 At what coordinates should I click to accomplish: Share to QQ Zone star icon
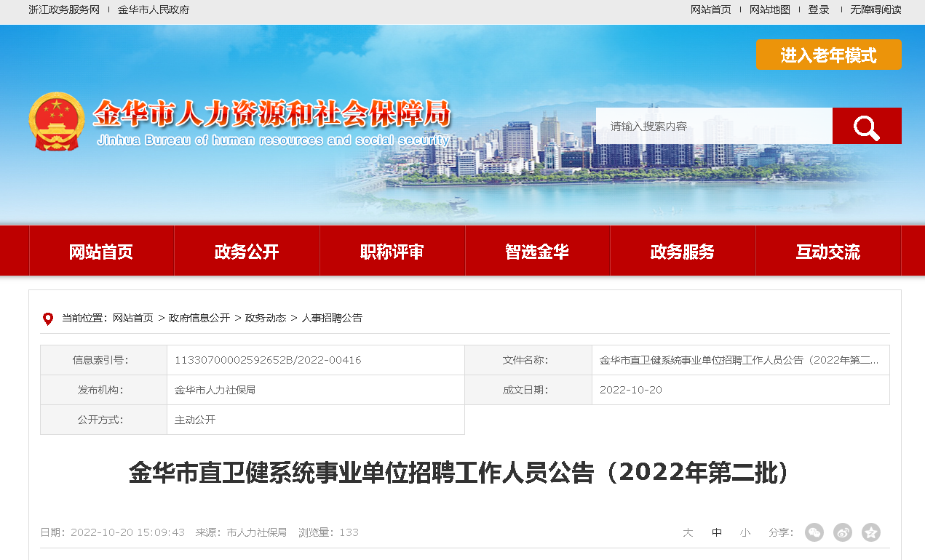pyautogui.click(x=870, y=532)
